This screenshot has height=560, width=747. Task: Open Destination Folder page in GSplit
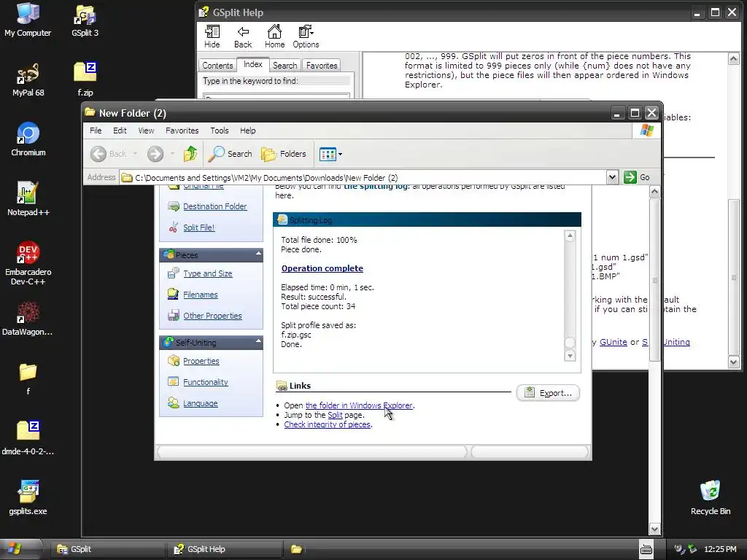tap(215, 206)
